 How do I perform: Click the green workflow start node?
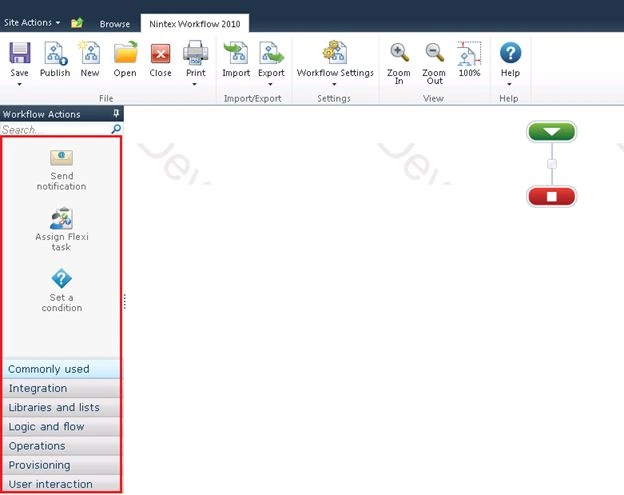552,132
